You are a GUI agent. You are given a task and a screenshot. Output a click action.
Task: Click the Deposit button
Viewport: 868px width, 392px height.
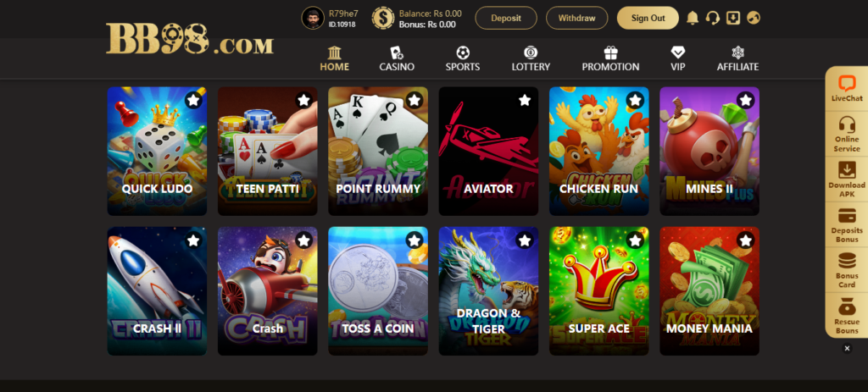pyautogui.click(x=506, y=18)
